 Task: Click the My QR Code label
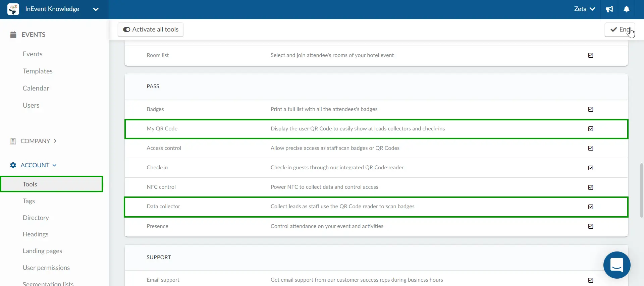[x=162, y=128]
